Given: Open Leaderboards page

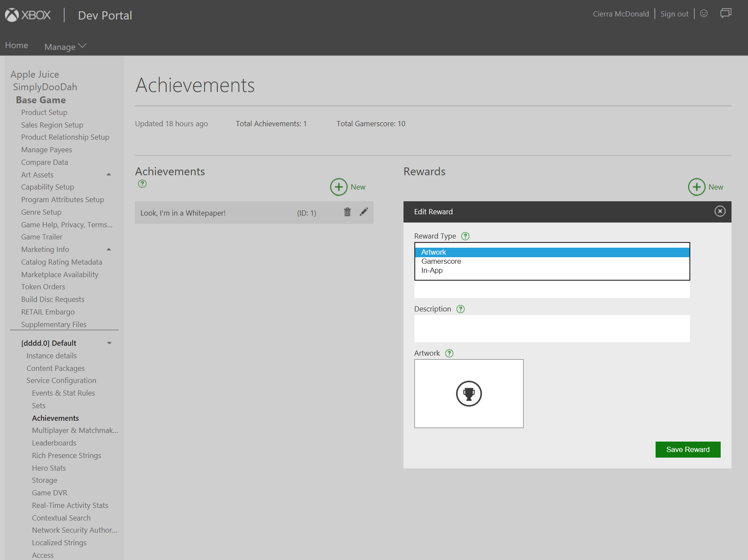Looking at the screenshot, I should (54, 443).
